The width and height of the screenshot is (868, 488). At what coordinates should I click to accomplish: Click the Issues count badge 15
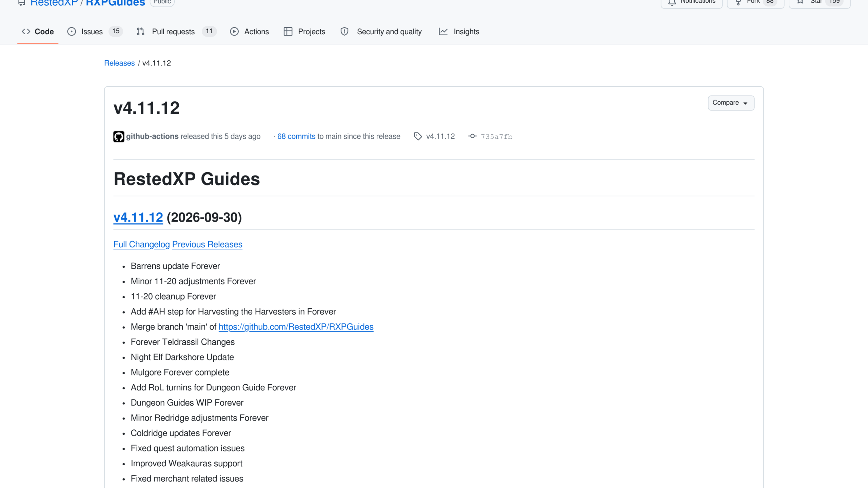pos(116,31)
